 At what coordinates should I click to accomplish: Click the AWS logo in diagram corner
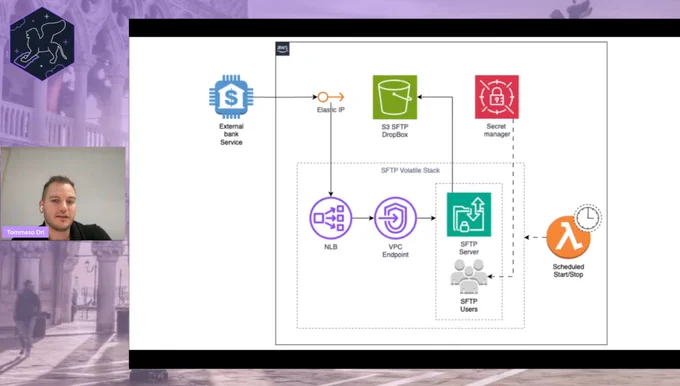[x=282, y=49]
